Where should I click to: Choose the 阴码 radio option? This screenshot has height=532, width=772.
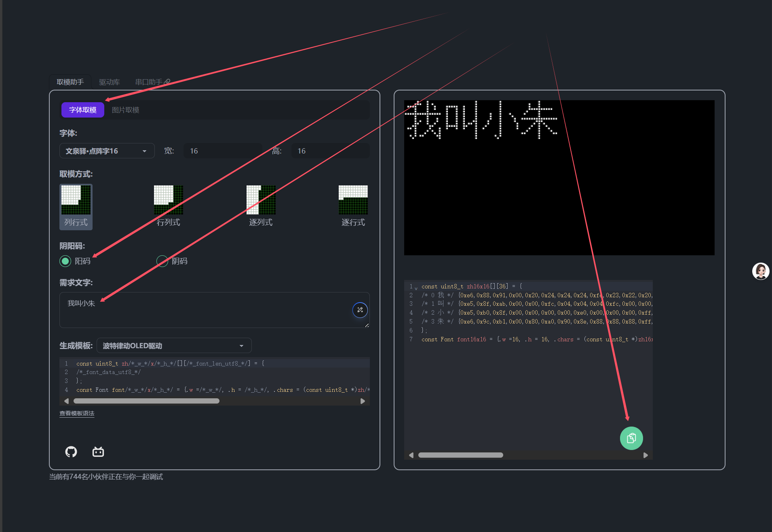tap(162, 261)
